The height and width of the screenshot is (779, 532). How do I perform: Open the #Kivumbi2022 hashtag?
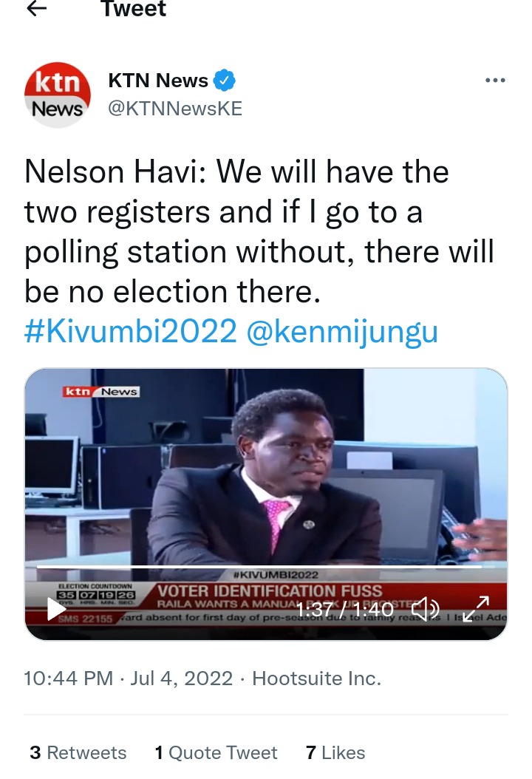[131, 331]
